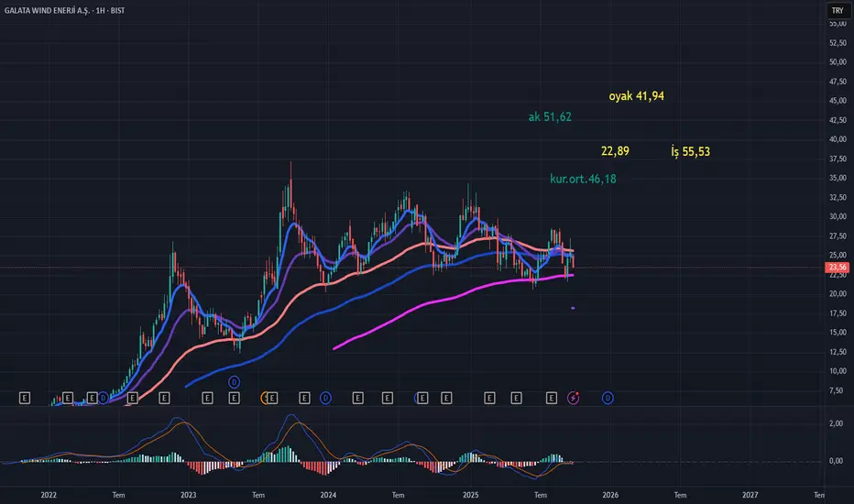
Task: Click the 2026 time axis label
Action: [x=610, y=495]
